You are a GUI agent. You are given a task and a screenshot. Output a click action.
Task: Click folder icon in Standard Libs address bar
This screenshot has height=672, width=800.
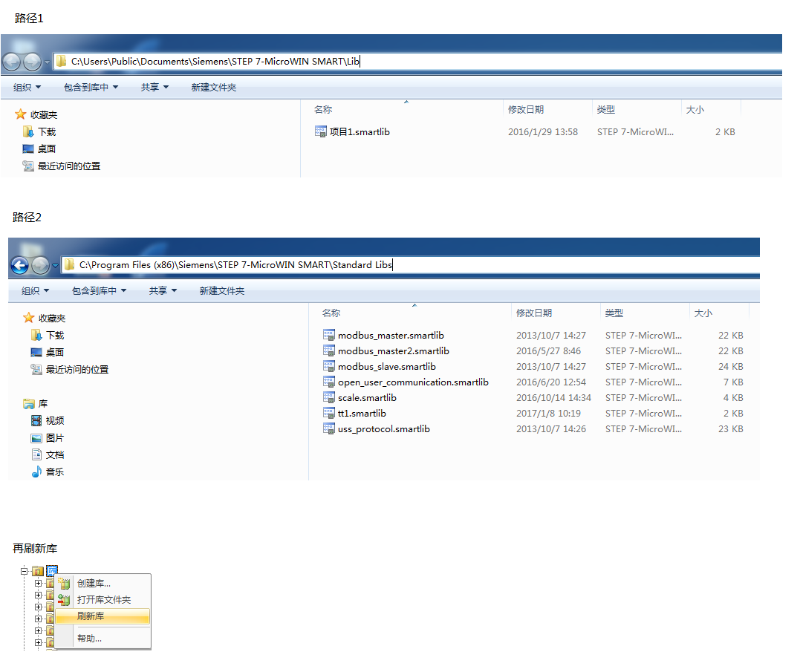69,264
